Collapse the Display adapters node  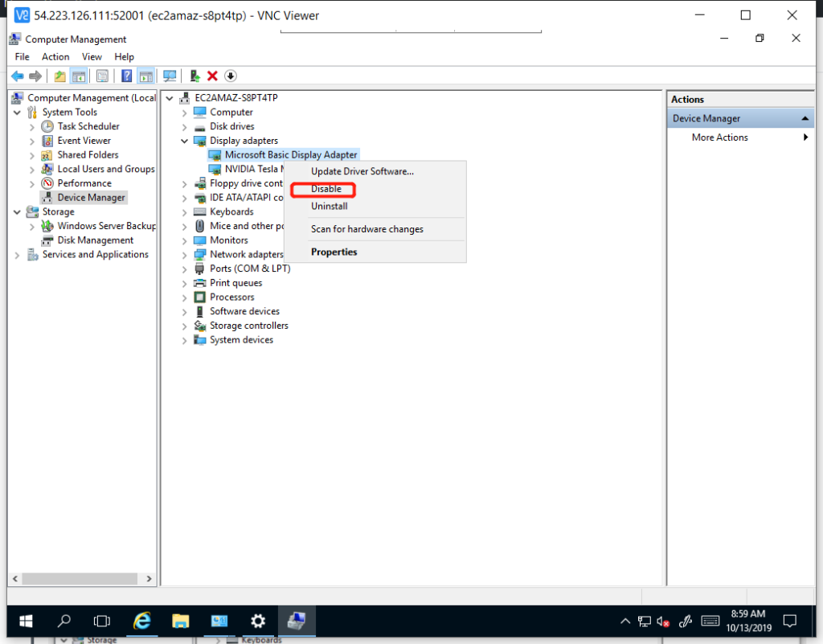(184, 141)
